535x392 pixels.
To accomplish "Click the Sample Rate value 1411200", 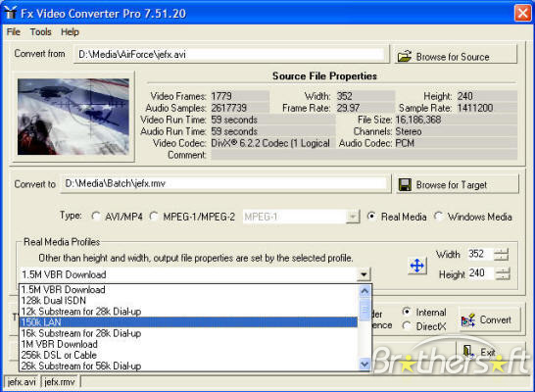I will point(487,108).
